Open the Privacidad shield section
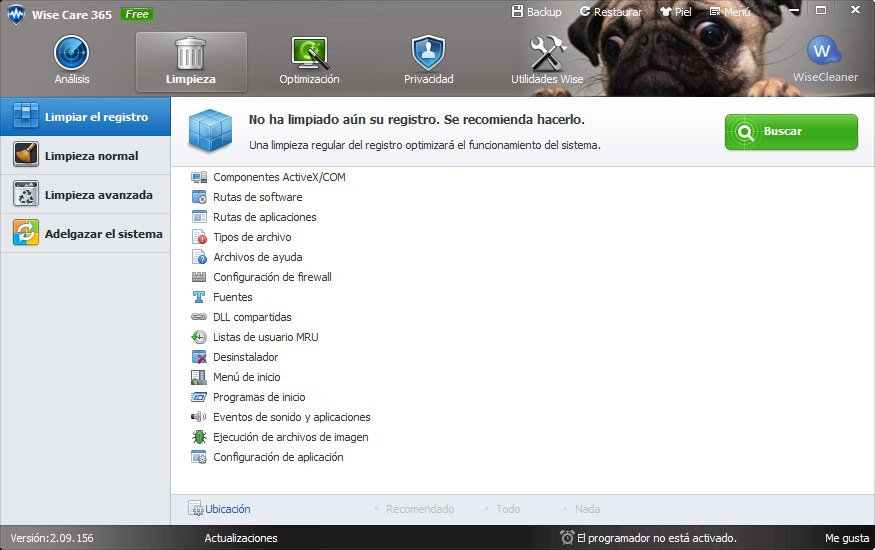875x550 pixels. coord(428,60)
